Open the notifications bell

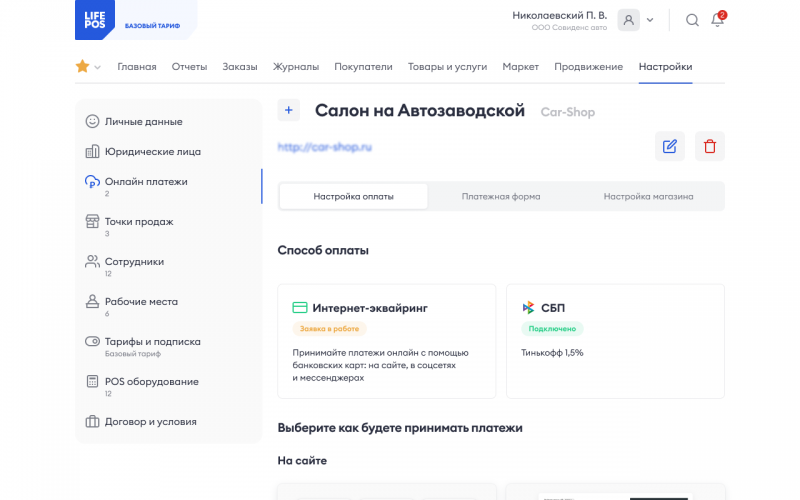pos(717,20)
